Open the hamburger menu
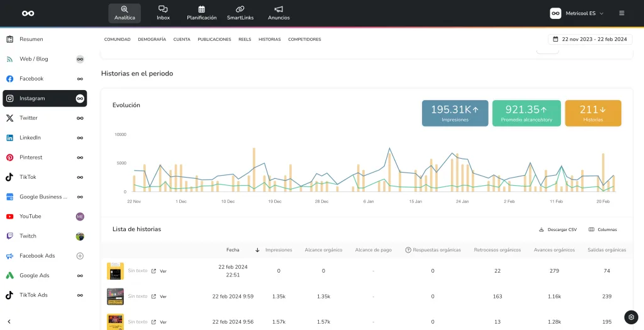Image resolution: width=644 pixels, height=330 pixels. pos(622,13)
